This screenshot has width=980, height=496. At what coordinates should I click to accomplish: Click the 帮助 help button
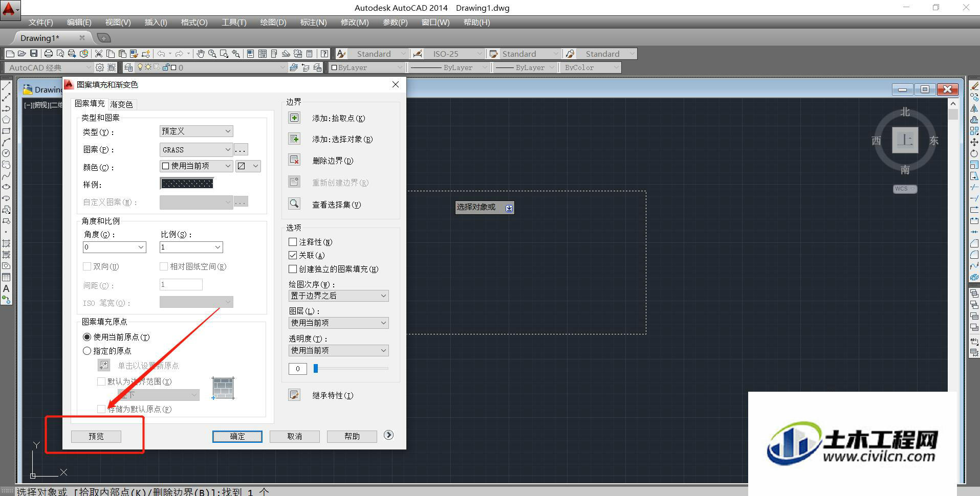click(352, 436)
